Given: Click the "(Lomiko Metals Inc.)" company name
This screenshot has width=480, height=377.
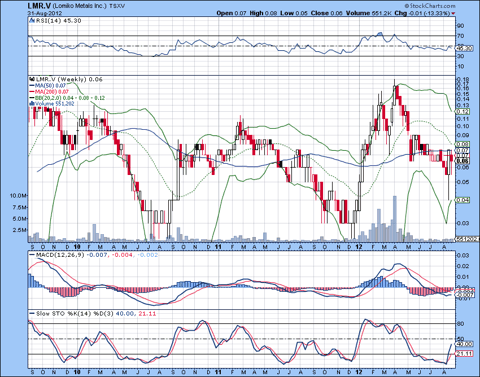Looking at the screenshot, I should tap(80, 6).
